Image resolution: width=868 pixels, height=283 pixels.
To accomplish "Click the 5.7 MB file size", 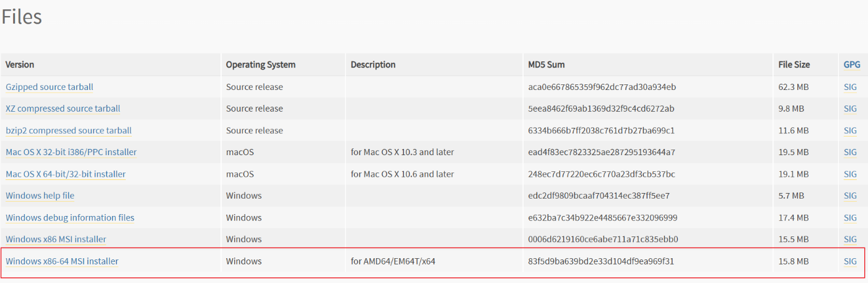I will coord(791,195).
